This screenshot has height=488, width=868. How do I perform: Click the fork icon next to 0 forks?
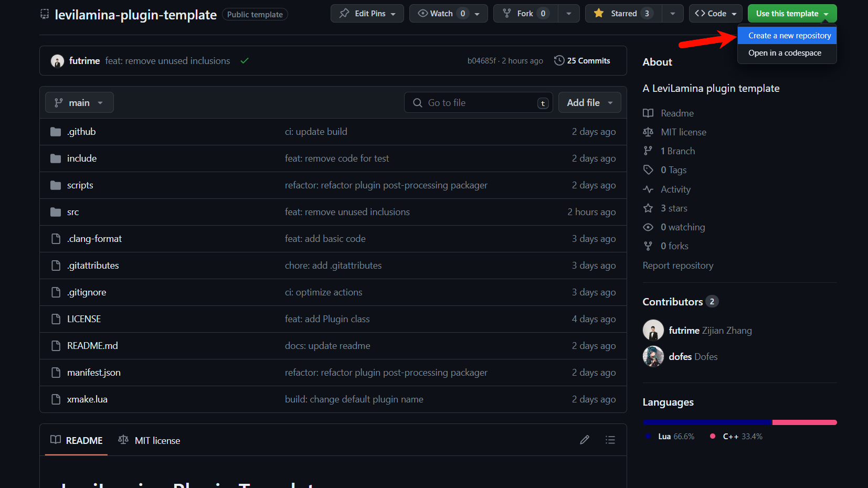click(648, 246)
